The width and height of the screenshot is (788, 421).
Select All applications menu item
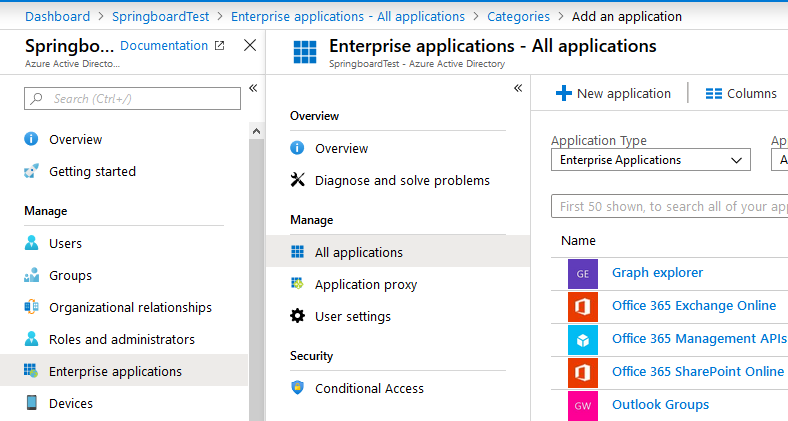point(398,252)
